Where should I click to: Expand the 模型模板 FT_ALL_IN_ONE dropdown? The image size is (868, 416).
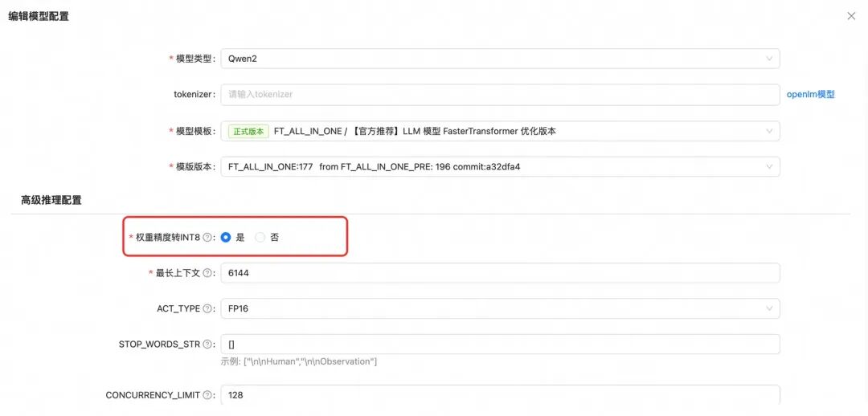coord(500,131)
